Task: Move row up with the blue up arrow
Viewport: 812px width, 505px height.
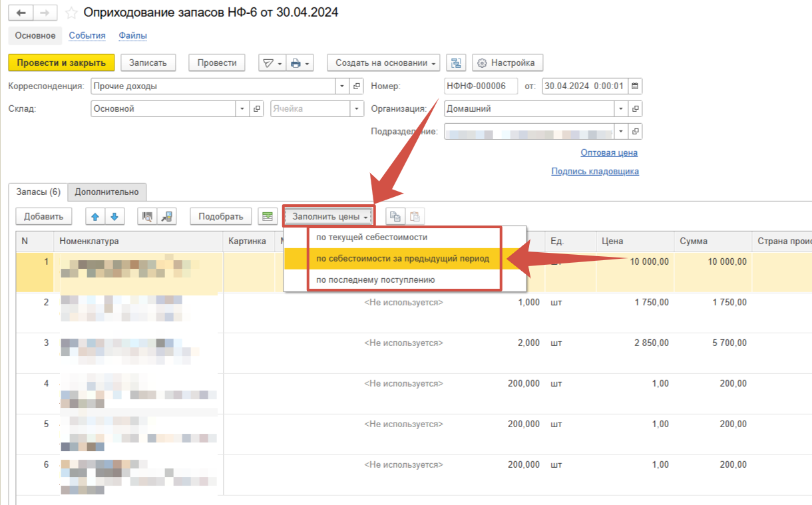Action: coord(95,216)
